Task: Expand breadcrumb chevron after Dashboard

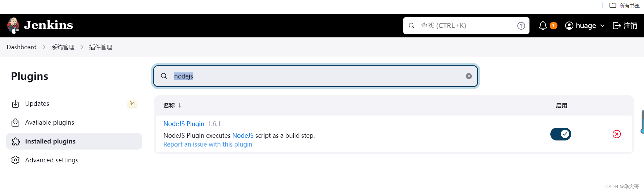Action: click(x=44, y=47)
